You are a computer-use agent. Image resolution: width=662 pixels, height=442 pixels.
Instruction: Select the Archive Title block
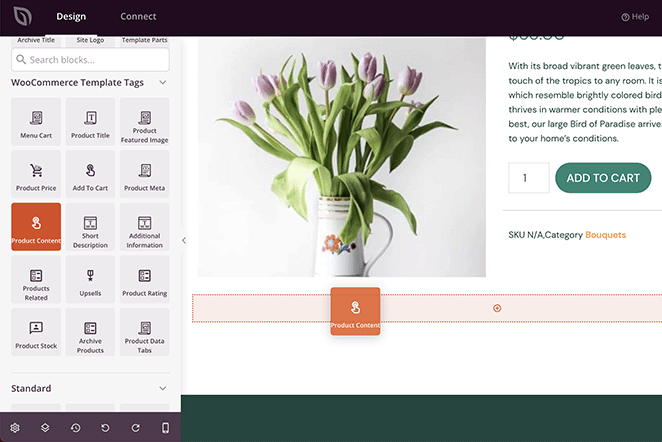[36, 41]
